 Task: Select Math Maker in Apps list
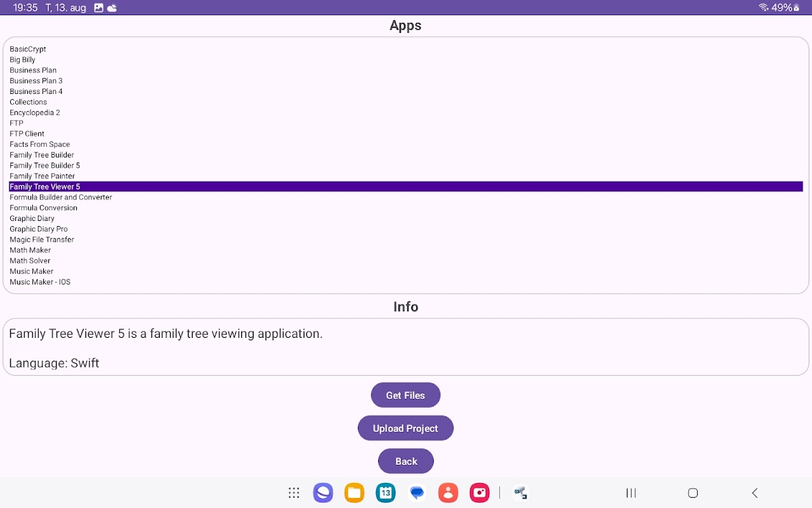[x=406, y=250]
